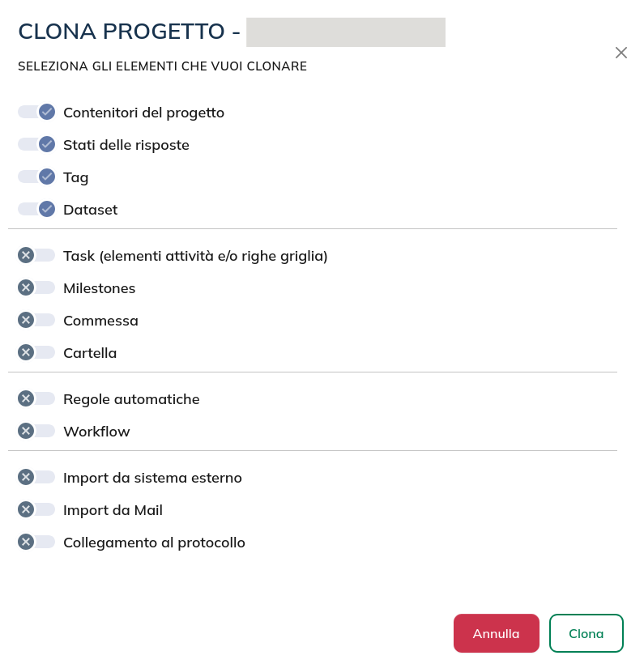Activate Collegamento al protocollo cloning
This screenshot has width=644, height=664.
click(36, 542)
